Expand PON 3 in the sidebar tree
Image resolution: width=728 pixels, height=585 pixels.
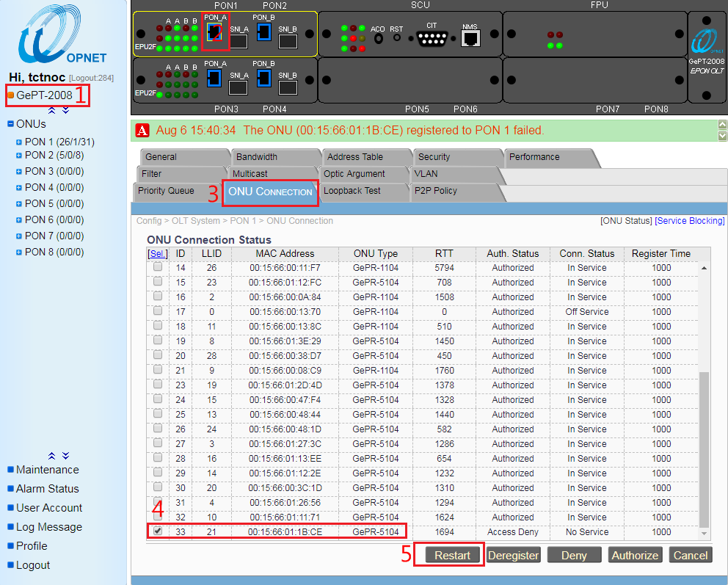point(18,171)
